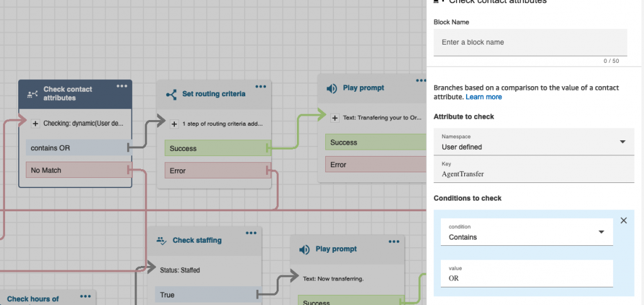Follow the Learn more link

click(x=484, y=97)
